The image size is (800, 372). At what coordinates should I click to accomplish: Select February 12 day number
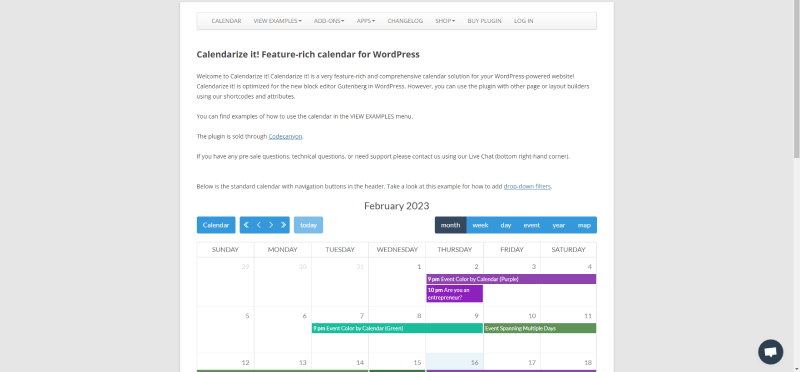(x=245, y=362)
